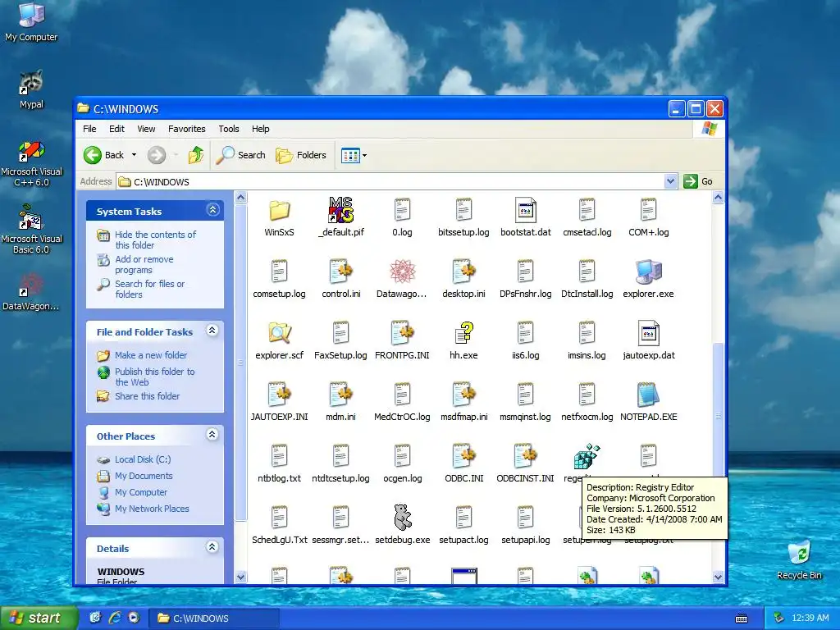Select the bootstat.dat file icon
Screen dimensions: 840x630
point(526,210)
